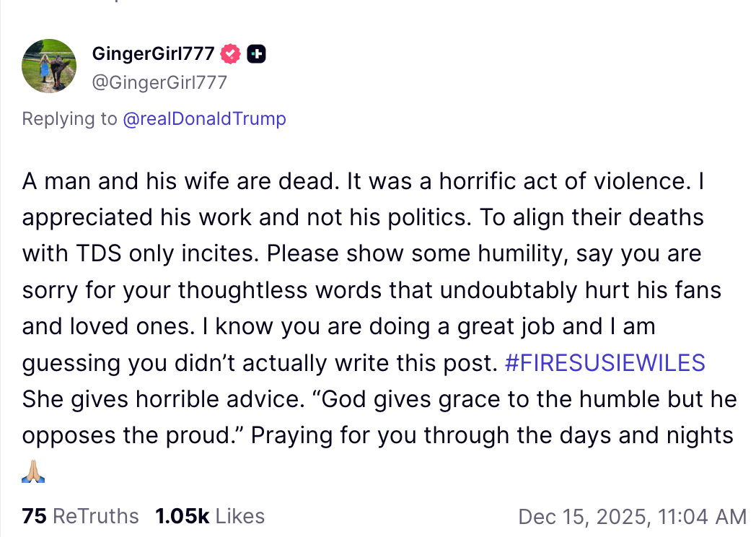756x537 pixels.
Task: Open GingerGirl777's profile avatar
Action: [x=49, y=66]
